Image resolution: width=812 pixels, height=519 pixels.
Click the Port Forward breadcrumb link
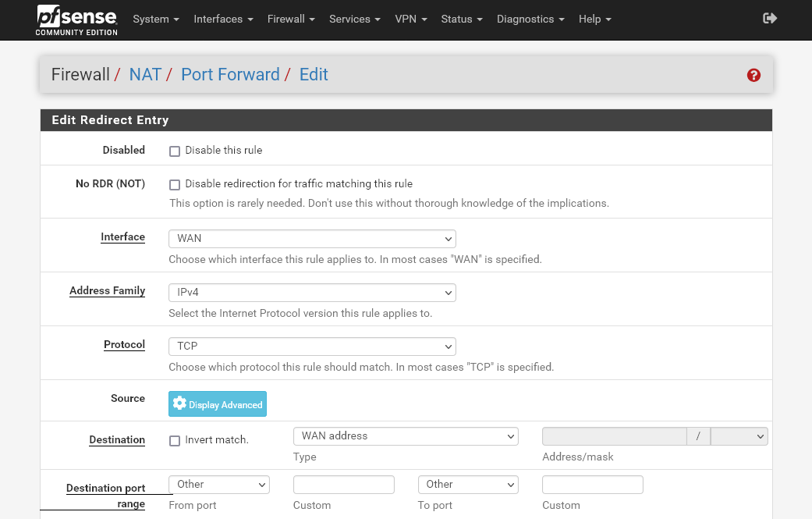click(x=230, y=75)
